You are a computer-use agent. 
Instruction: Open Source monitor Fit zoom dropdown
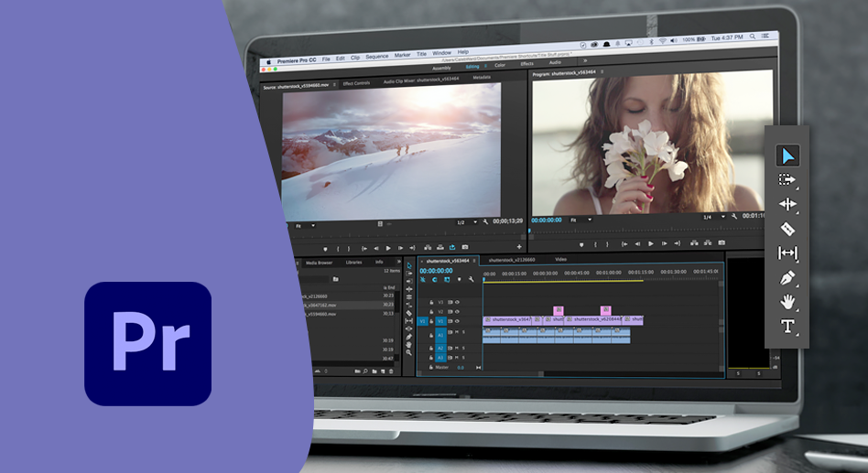pos(305,226)
